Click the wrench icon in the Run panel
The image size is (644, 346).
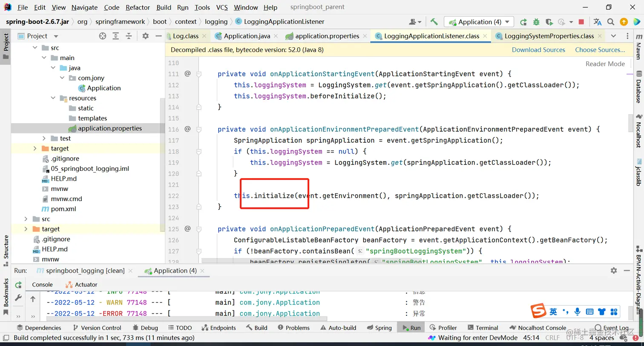coord(18,298)
